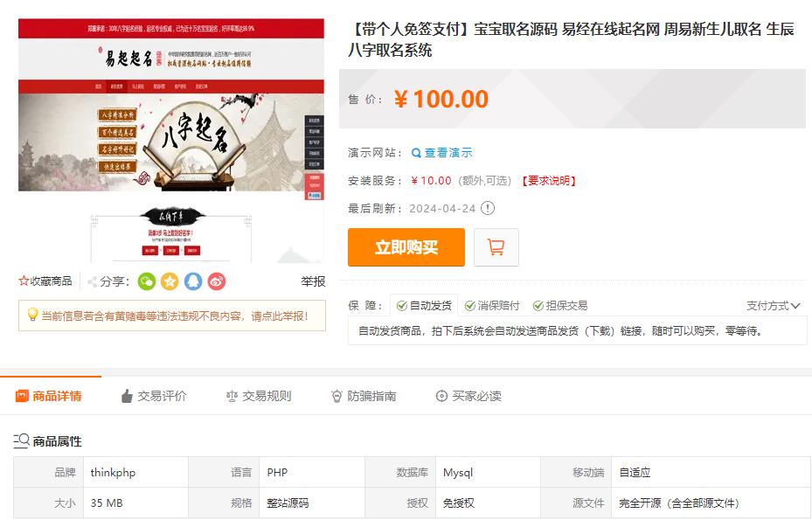The height and width of the screenshot is (520, 812).
Task: Switch to the 交易规则 tab
Action: tap(259, 396)
